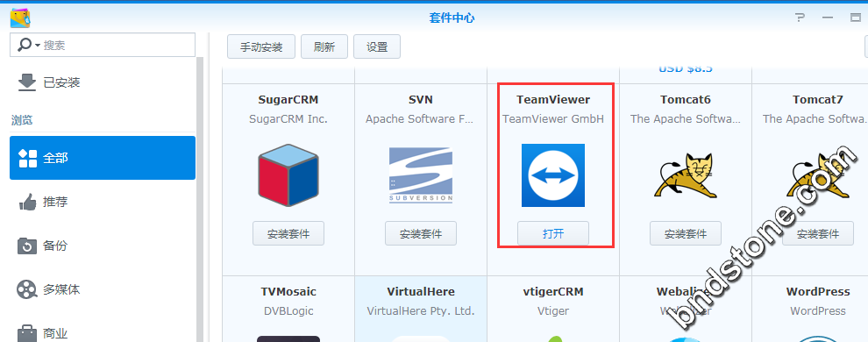Click the Vtiger publisher text
This screenshot has height=342, width=868.
[x=553, y=311]
